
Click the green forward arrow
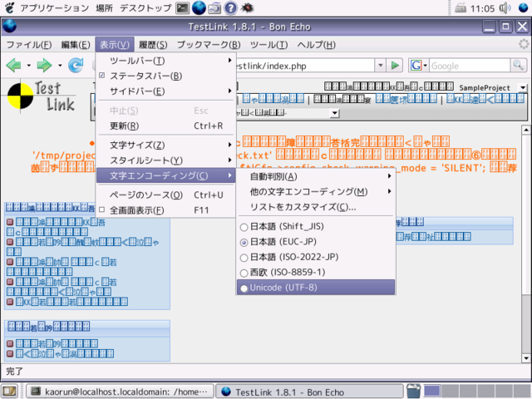point(44,65)
